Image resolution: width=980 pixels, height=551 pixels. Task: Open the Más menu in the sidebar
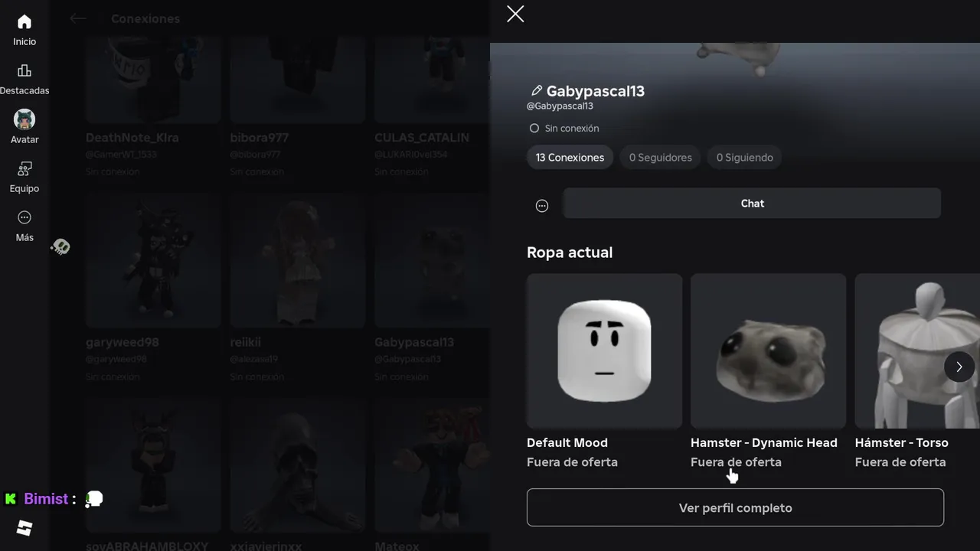coord(24,227)
